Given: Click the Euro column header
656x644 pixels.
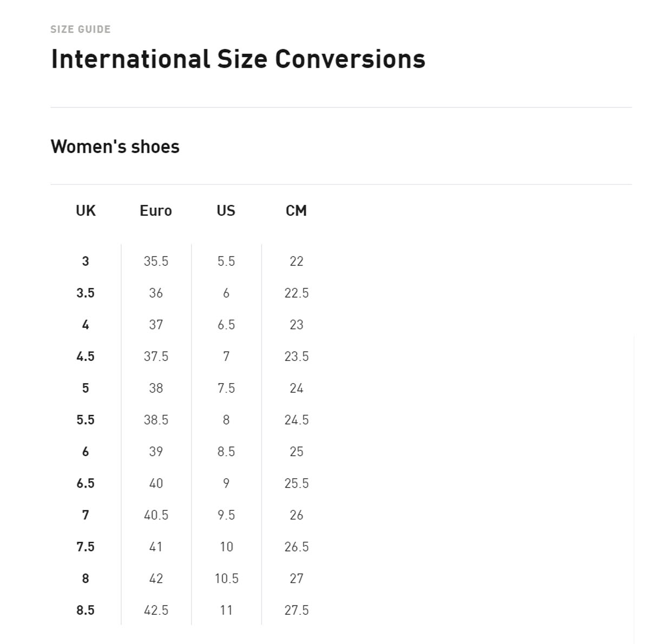Looking at the screenshot, I should pos(156,211).
